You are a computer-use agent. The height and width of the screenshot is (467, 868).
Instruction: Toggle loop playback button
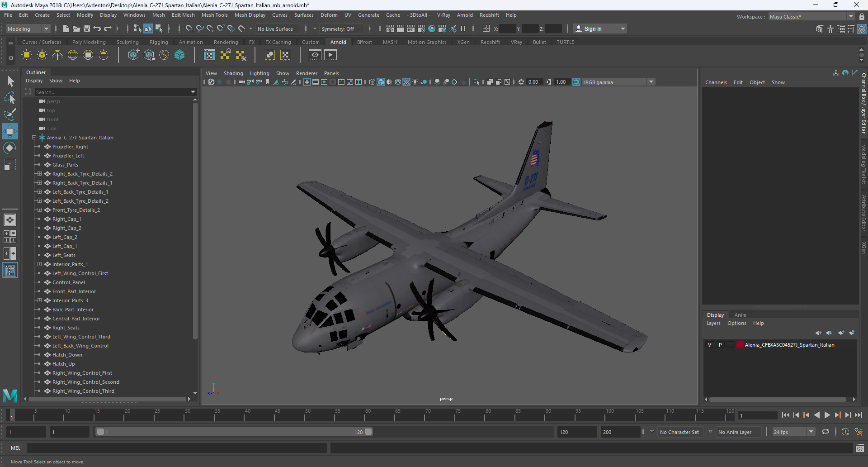click(x=826, y=432)
